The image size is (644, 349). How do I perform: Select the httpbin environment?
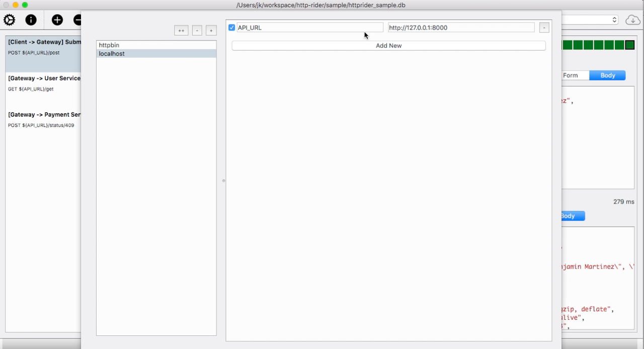[156, 45]
